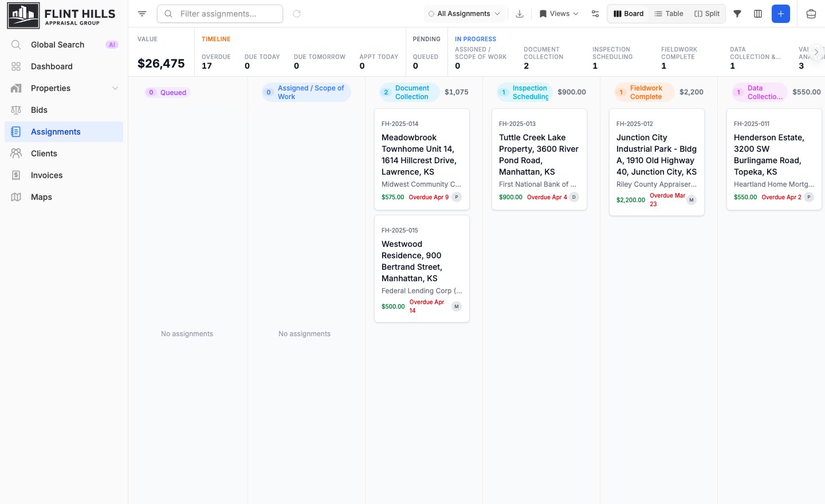
Task: Click the $575.00 fee on Meadowbrook card
Action: click(392, 197)
